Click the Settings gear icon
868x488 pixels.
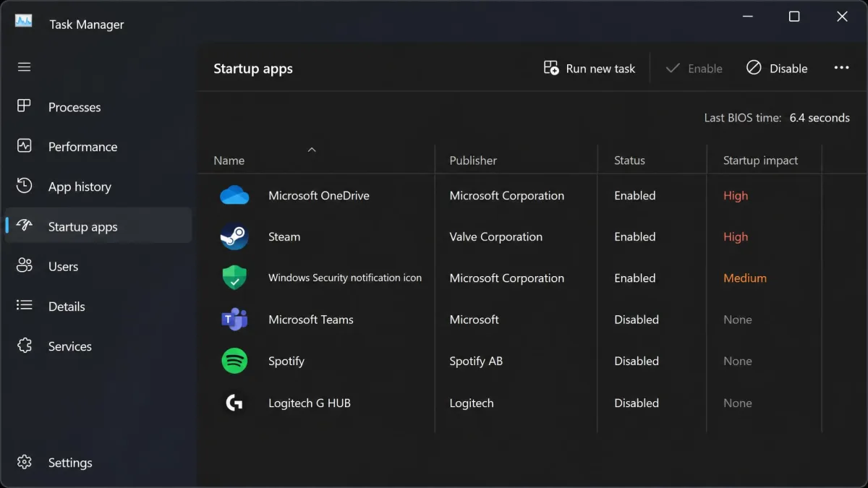point(24,462)
